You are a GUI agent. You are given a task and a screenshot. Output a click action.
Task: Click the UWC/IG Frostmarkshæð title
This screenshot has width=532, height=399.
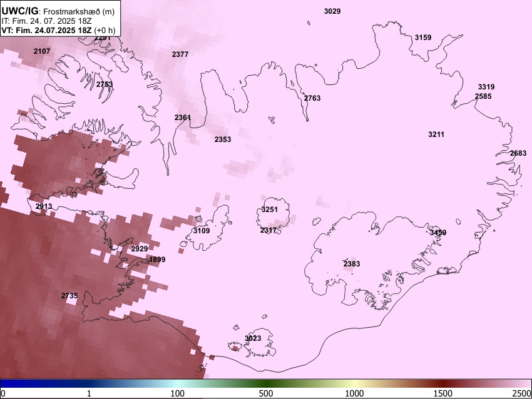pyautogui.click(x=58, y=11)
